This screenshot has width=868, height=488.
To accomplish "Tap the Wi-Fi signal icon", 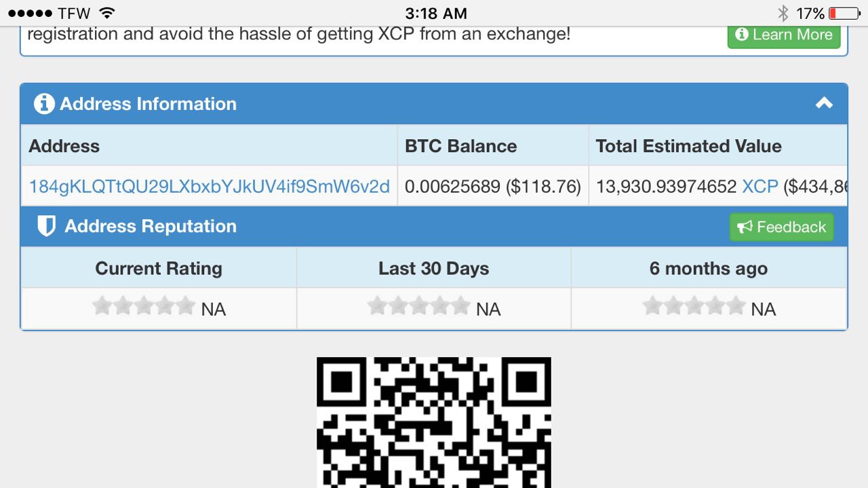I will tap(106, 13).
